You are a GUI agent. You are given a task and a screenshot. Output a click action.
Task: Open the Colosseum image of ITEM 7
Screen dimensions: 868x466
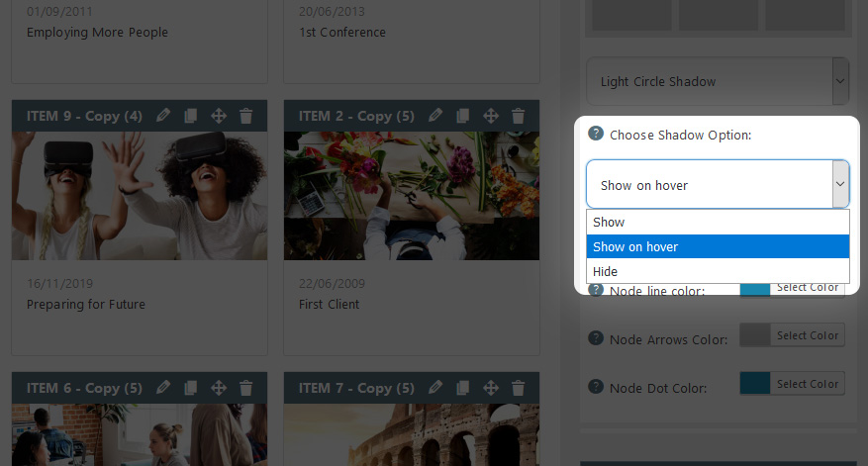(x=412, y=435)
